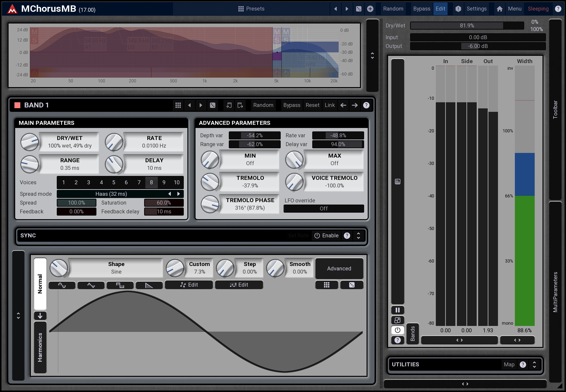The image size is (566, 392).
Task: Enable the Sync section
Action: pos(326,236)
